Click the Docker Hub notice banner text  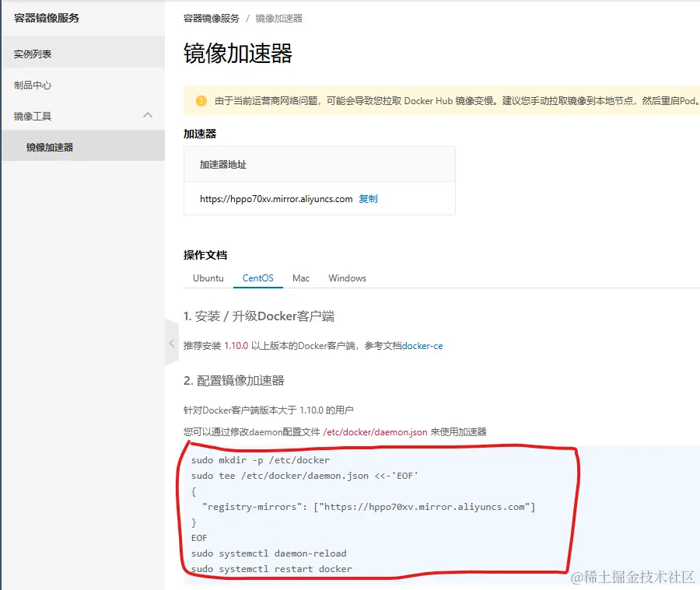(457, 101)
